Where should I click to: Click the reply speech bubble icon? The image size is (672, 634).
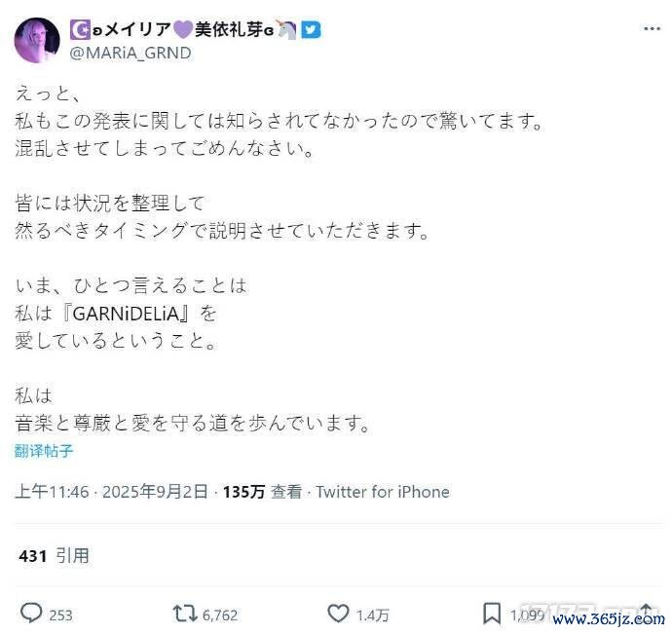(31, 614)
